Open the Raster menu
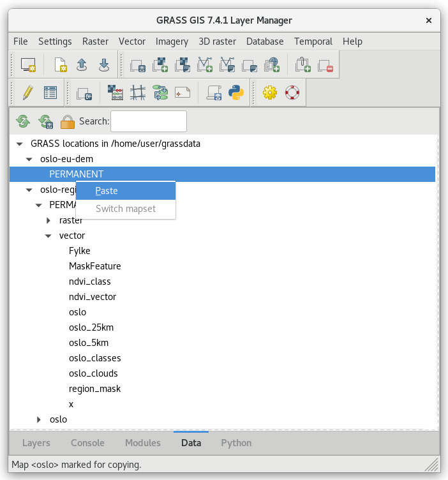 coord(95,41)
